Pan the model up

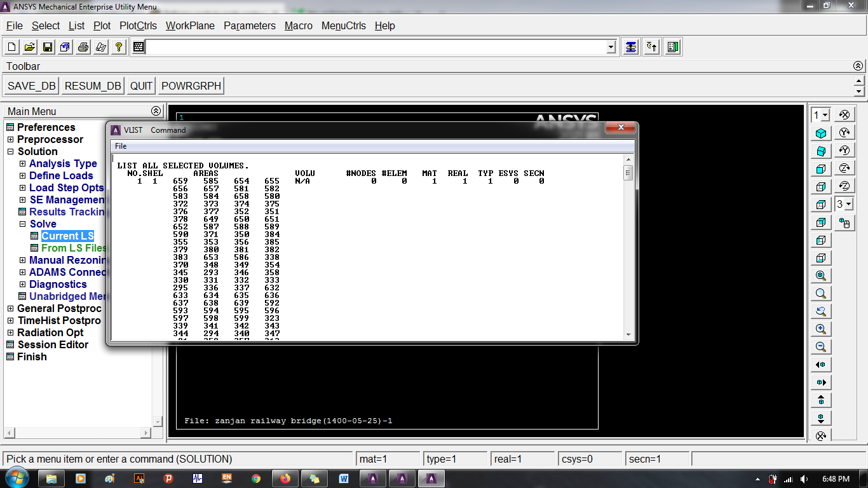pyautogui.click(x=821, y=400)
